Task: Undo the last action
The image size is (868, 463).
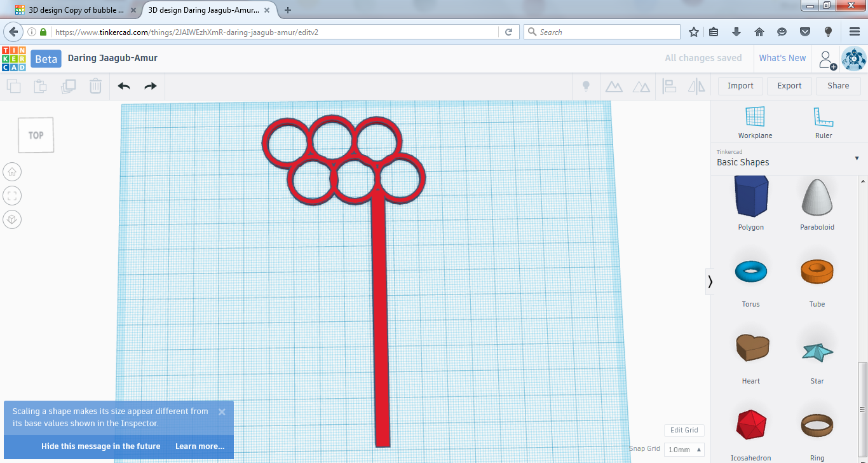Action: [x=124, y=86]
